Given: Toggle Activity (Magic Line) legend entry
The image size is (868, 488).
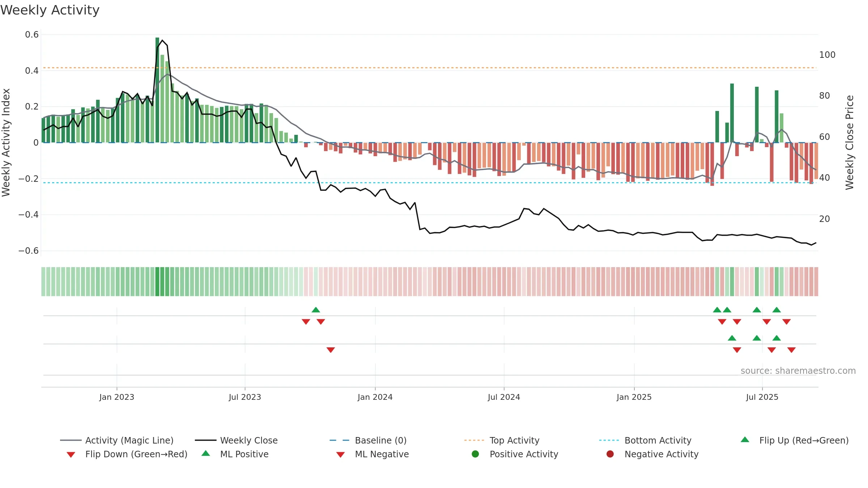Looking at the screenshot, I should pyautogui.click(x=116, y=440).
